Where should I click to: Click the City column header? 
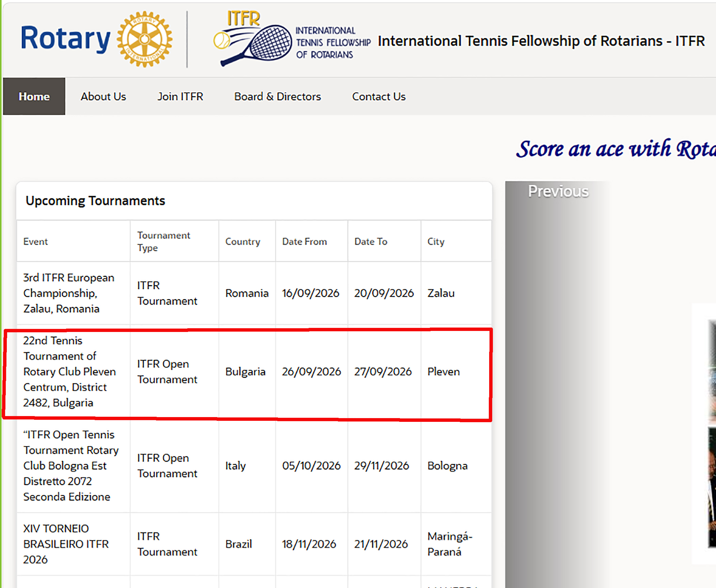tap(436, 241)
